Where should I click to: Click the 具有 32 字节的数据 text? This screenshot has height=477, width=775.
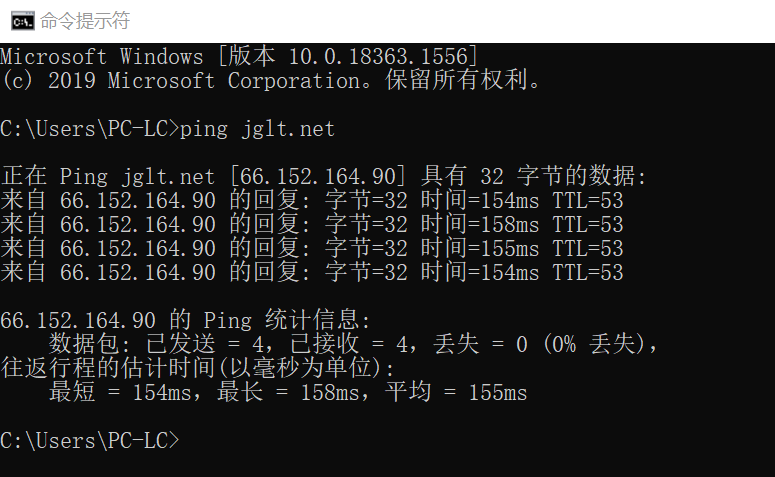534,177
